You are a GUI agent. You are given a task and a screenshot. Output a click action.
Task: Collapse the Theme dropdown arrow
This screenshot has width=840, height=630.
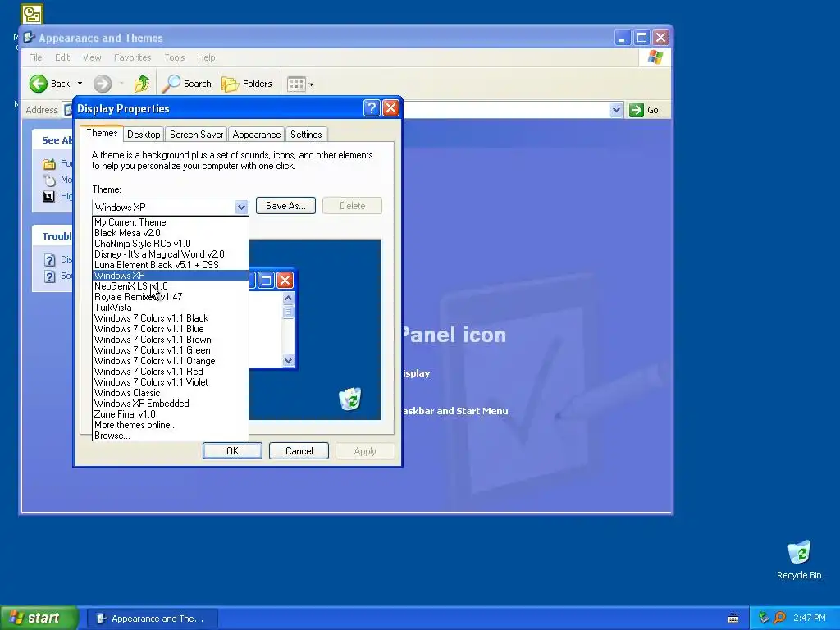tap(241, 207)
